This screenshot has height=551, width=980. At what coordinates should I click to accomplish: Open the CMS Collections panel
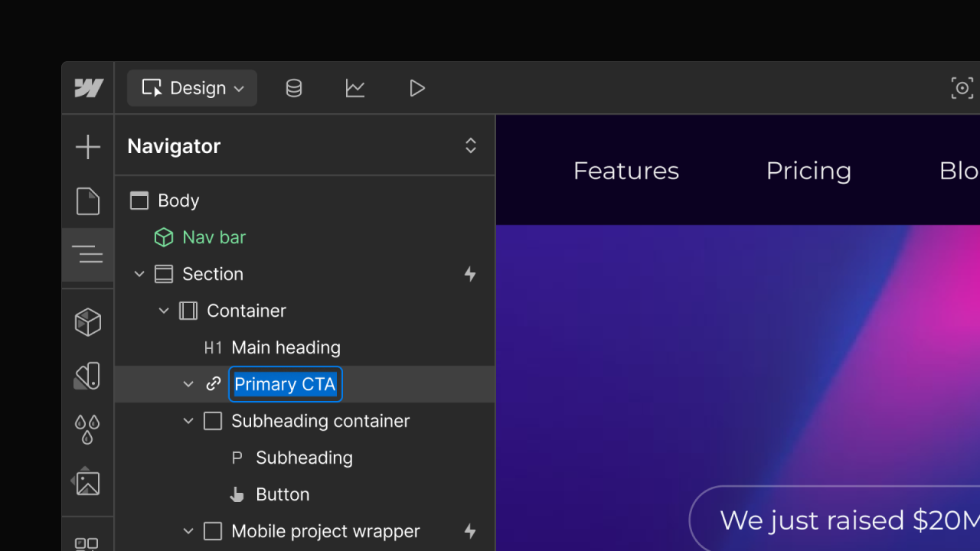(x=293, y=88)
